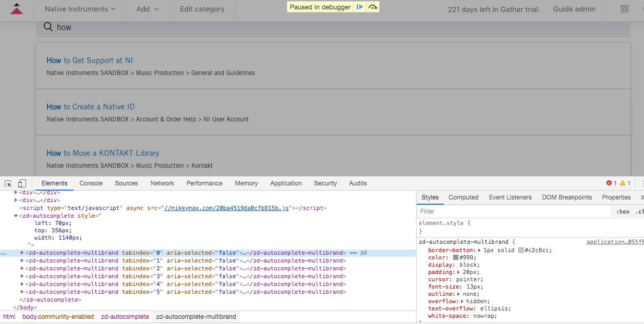Collapse the zd-autocomplete node arrow
Viewport: 644px width, 324px height.
(16, 216)
